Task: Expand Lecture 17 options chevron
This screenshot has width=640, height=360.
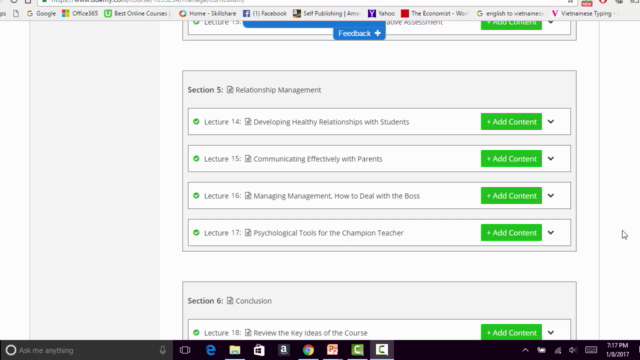Action: coord(551,233)
